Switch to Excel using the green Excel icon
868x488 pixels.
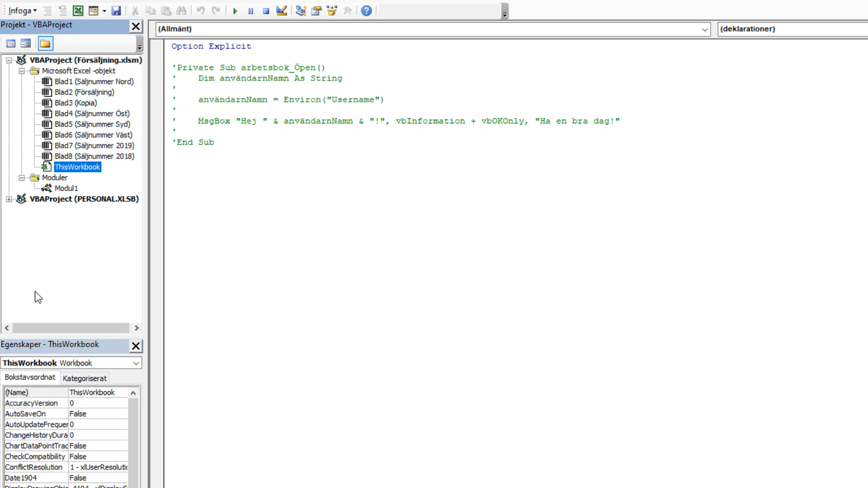[78, 10]
